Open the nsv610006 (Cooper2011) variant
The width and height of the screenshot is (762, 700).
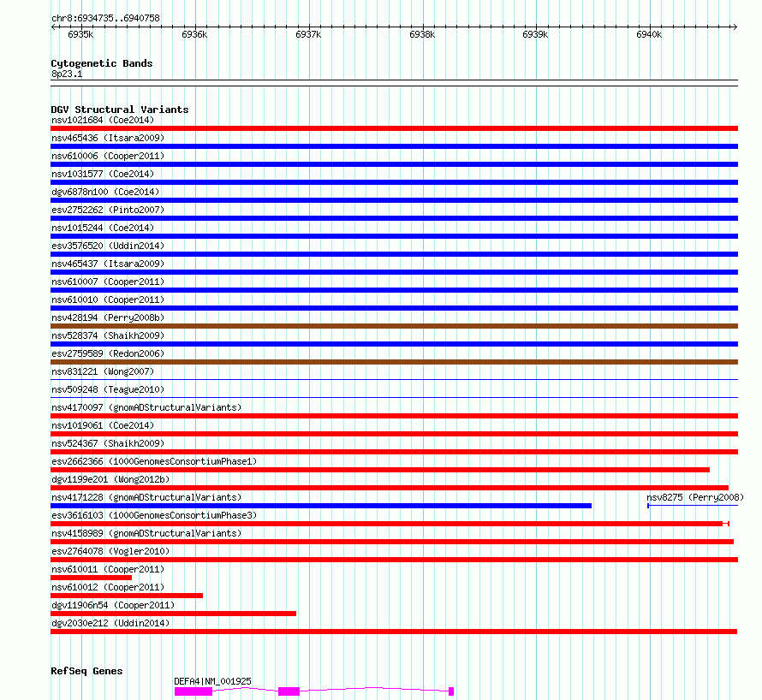click(394, 164)
